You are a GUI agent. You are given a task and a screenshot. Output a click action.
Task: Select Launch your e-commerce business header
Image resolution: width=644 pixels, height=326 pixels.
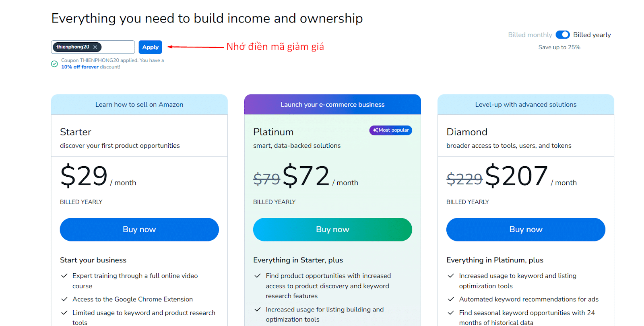click(332, 104)
